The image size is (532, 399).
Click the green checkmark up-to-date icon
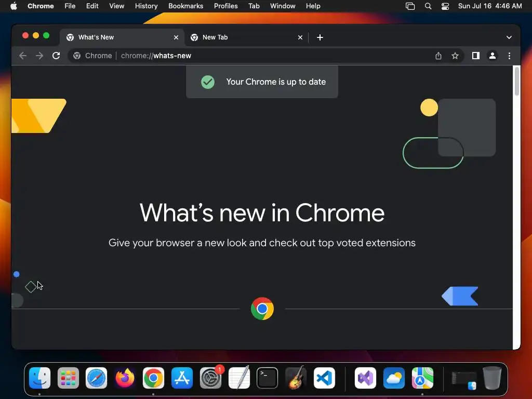(x=208, y=82)
